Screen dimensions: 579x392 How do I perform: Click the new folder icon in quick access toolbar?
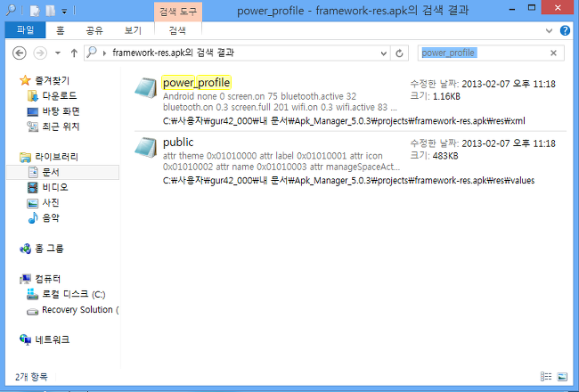coord(50,11)
